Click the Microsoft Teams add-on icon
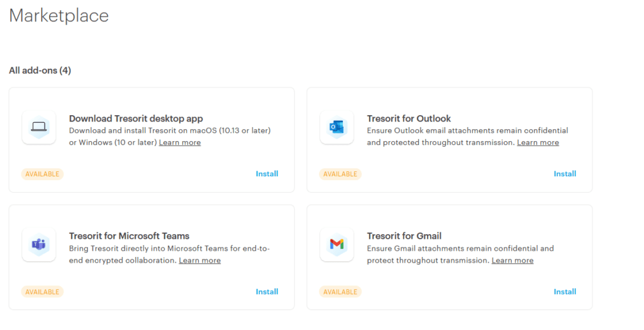Image resolution: width=644 pixels, height=330 pixels. pyautogui.click(x=38, y=245)
